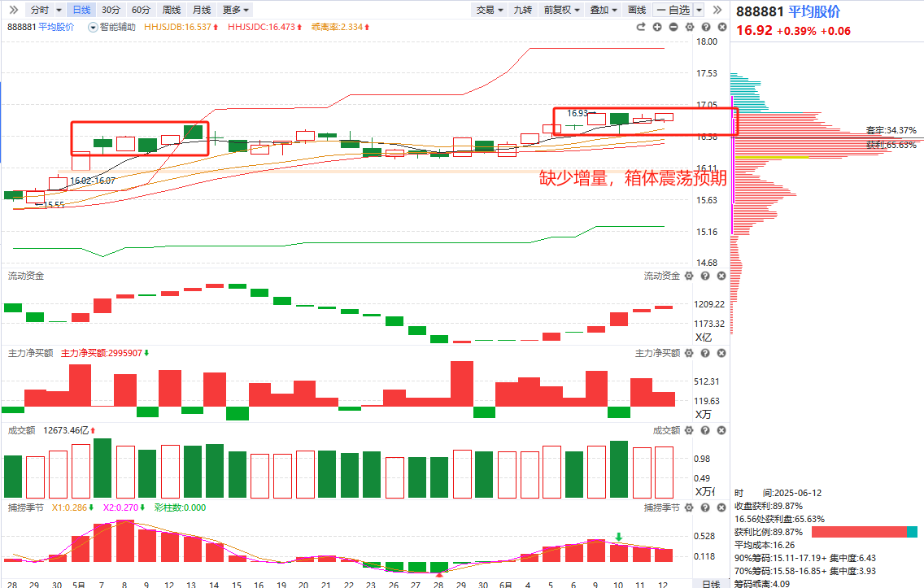Viewport: 924px width, 588px height.
Task: Click the 彩柱数:0.000 value label
Action: 181,507
